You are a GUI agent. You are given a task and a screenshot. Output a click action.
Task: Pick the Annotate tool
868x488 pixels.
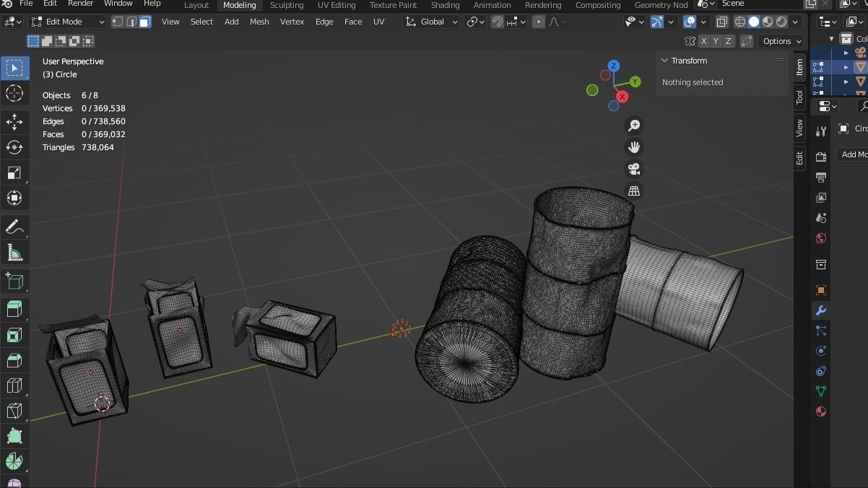pyautogui.click(x=14, y=227)
